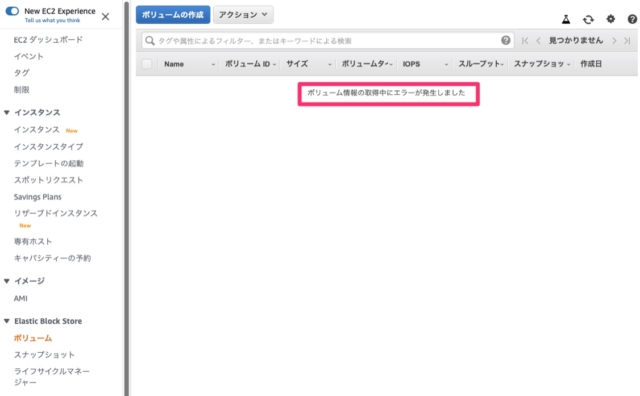The width and height of the screenshot is (640, 396).
Task: Open the タグ sidebar item
Action: (x=22, y=73)
